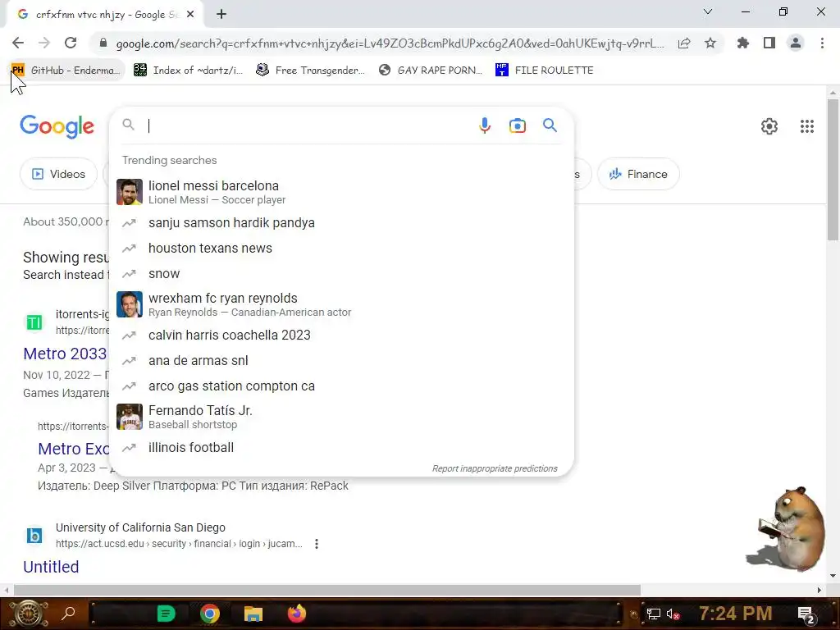The height and width of the screenshot is (630, 840).
Task: Click the tab search chevron
Action: coord(708,11)
